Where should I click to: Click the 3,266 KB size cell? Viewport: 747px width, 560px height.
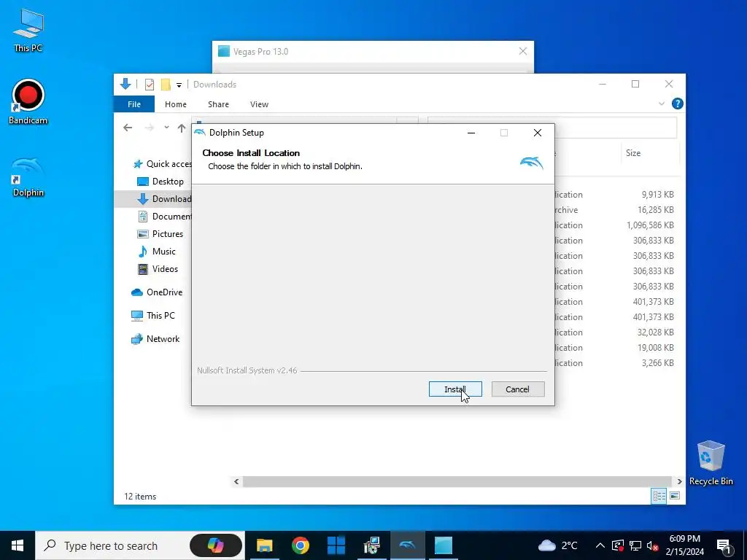[x=657, y=363]
